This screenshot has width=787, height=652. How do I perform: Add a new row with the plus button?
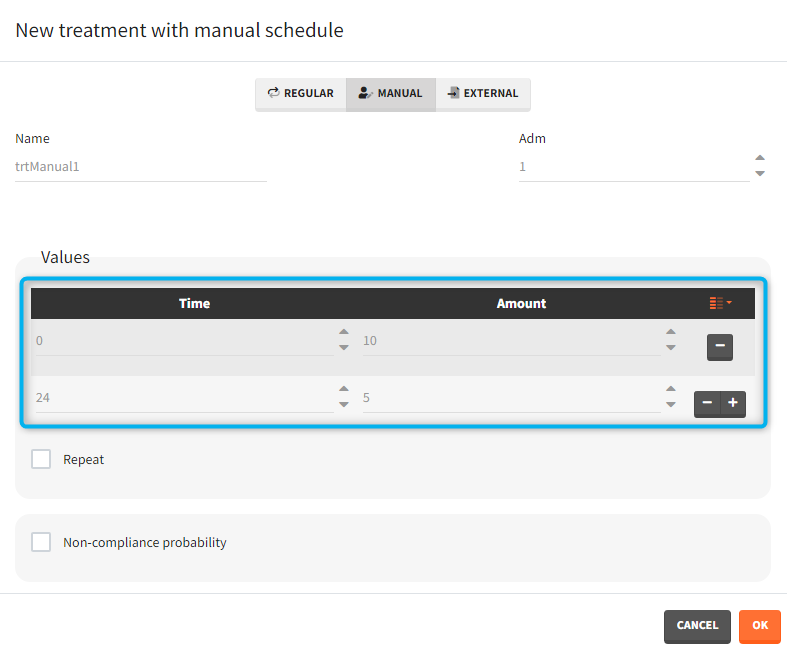pos(733,404)
